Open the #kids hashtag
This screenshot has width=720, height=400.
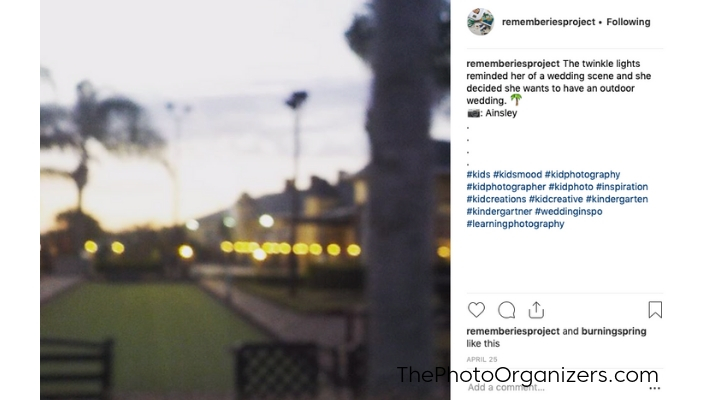coord(478,175)
